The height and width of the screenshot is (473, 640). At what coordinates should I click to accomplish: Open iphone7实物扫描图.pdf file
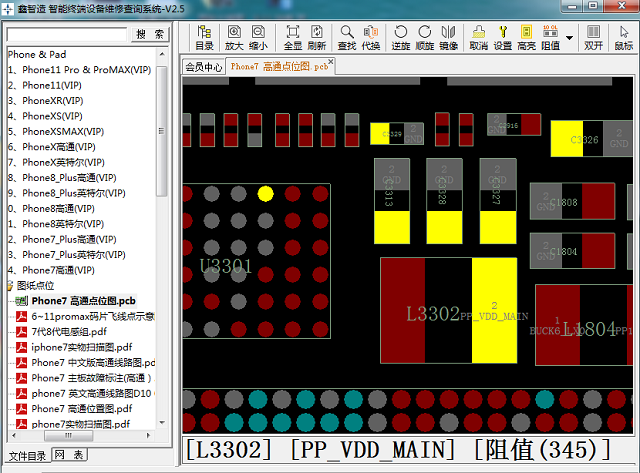pos(82,347)
